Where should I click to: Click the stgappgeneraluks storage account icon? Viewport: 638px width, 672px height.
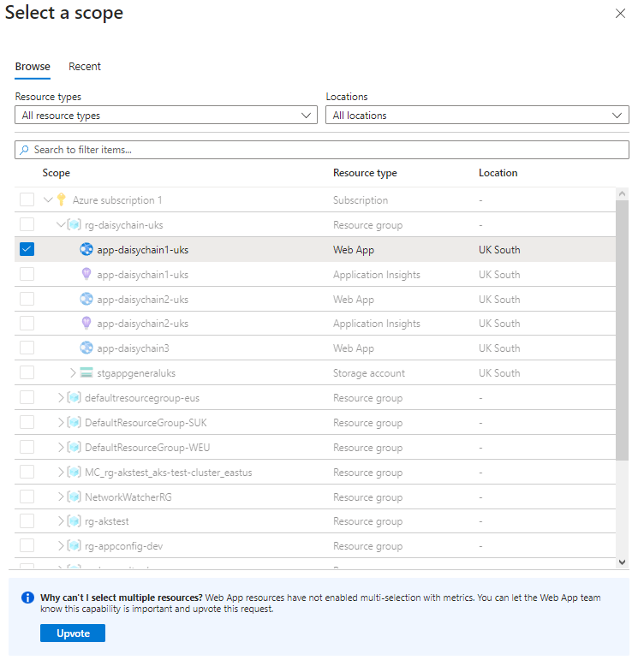tap(86, 372)
